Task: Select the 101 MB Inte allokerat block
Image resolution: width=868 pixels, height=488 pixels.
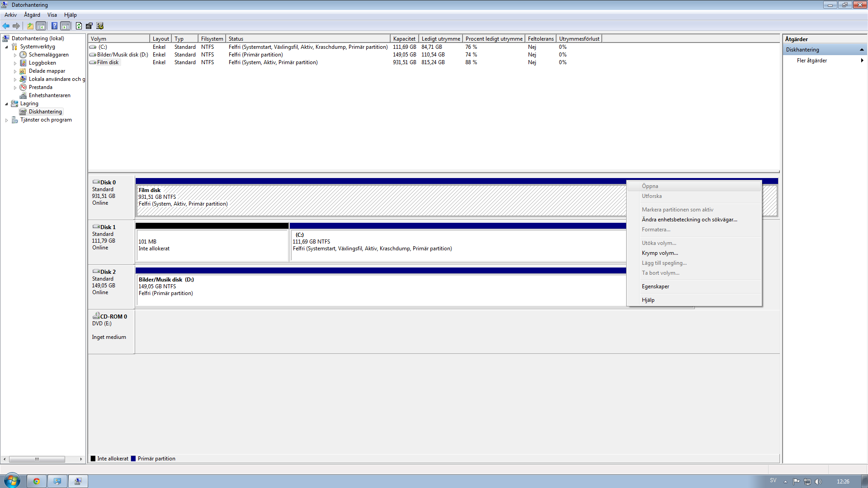Action: click(212, 245)
